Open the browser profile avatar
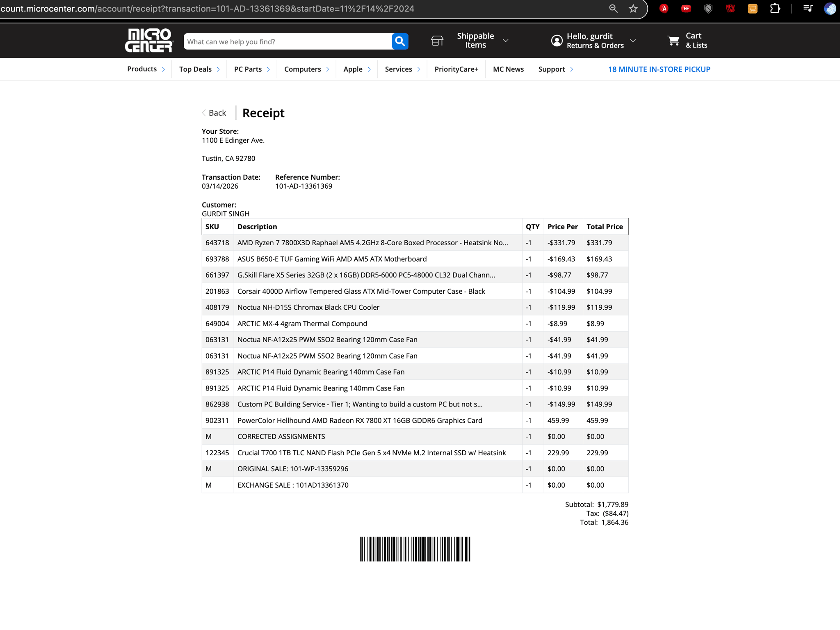 830,9
